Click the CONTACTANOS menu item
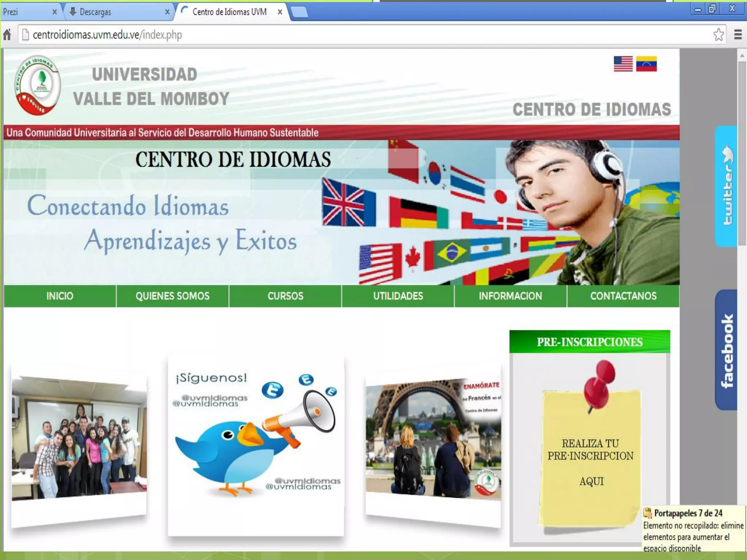This screenshot has width=747, height=560. (623, 296)
